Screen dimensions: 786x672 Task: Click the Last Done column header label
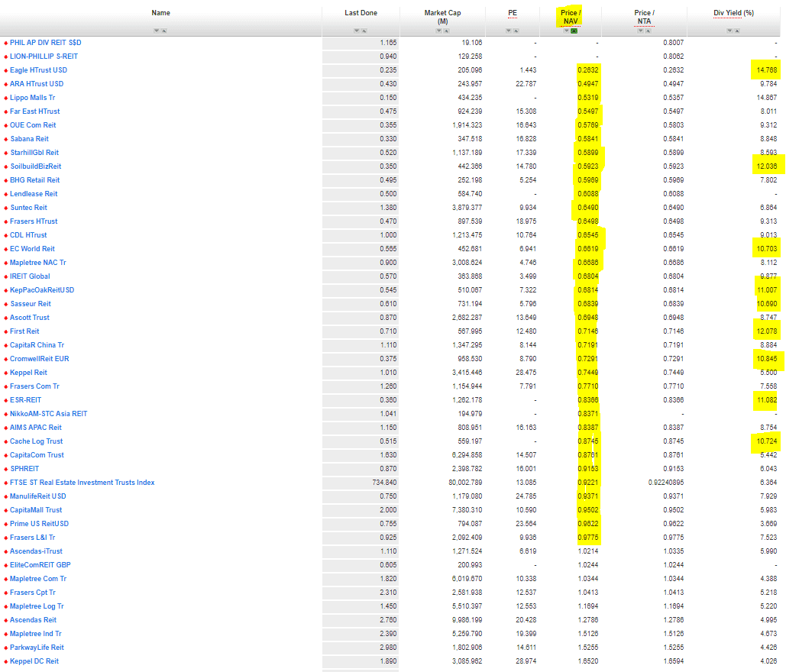click(361, 12)
